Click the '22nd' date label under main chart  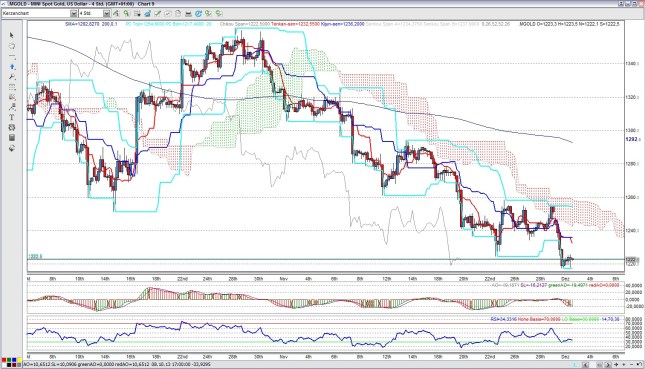183,278
